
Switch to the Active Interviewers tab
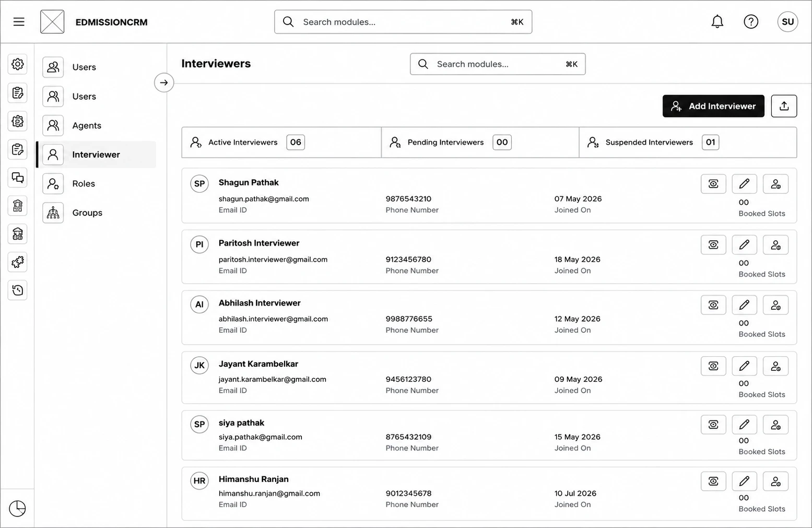tap(281, 142)
